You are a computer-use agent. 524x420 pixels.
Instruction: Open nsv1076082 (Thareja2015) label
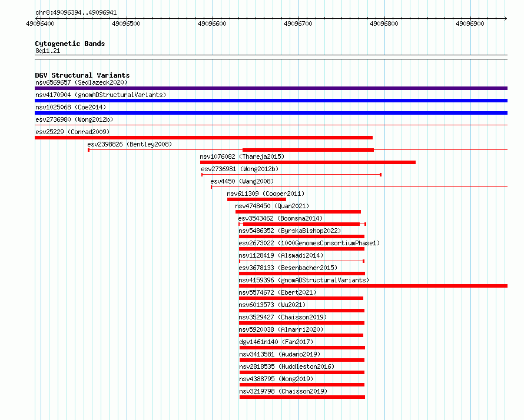(242, 156)
